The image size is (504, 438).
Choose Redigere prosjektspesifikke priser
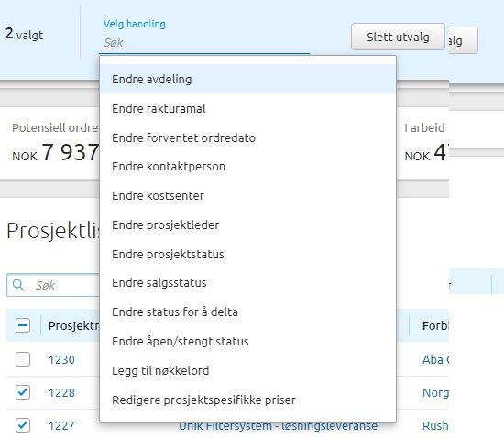(x=247, y=400)
